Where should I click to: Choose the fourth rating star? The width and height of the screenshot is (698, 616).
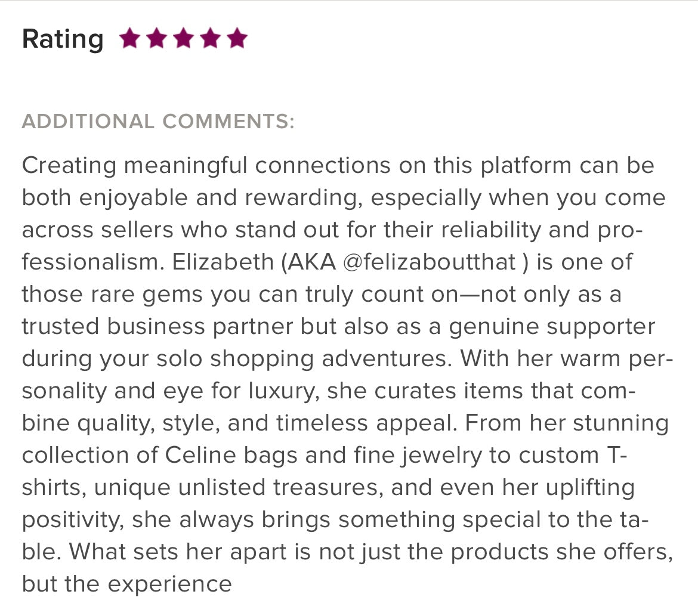click(210, 39)
